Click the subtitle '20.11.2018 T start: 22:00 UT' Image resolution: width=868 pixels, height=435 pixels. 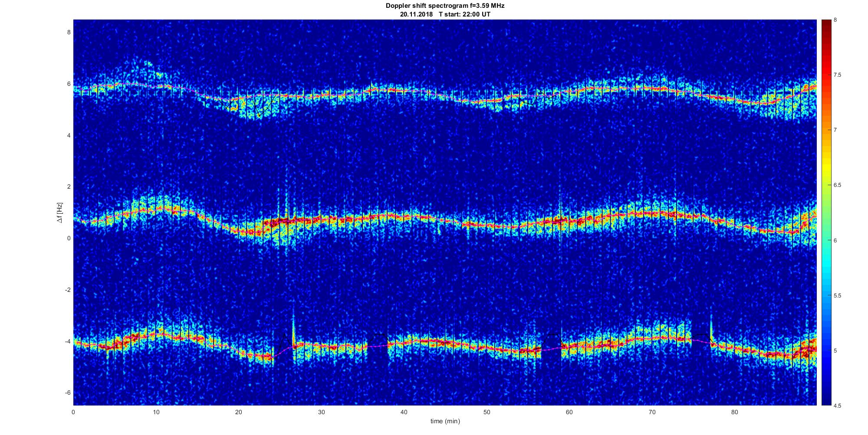point(445,14)
